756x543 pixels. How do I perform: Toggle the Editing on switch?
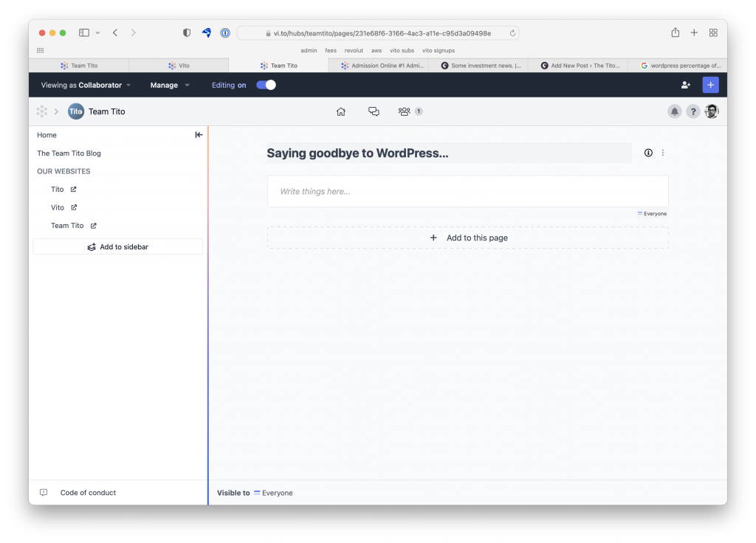[x=266, y=86]
